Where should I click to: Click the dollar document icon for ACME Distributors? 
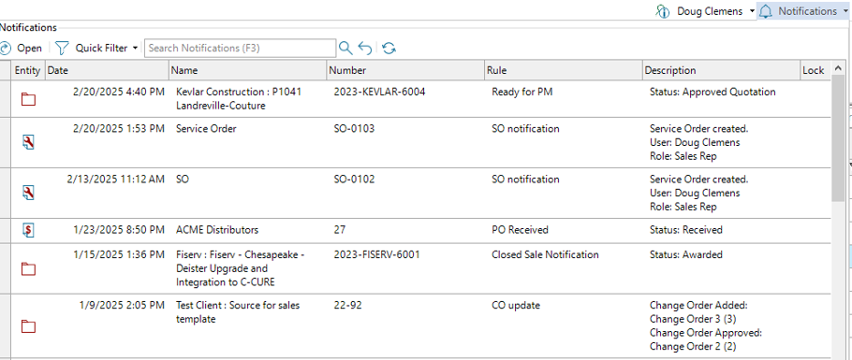(x=28, y=231)
